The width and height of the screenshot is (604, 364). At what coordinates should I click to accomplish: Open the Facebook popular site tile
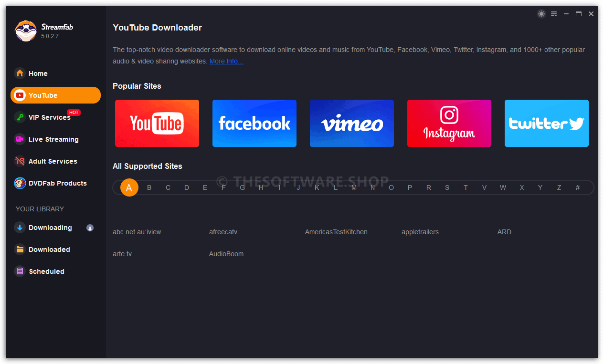coord(254,123)
